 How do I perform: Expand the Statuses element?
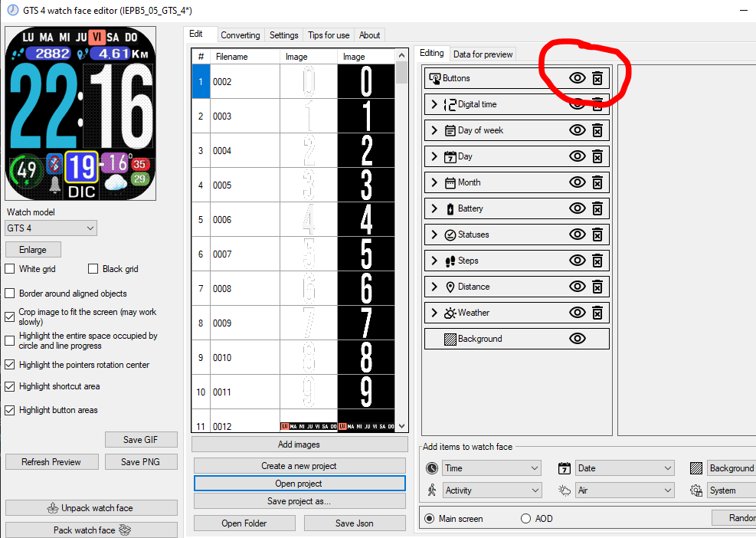(434, 235)
